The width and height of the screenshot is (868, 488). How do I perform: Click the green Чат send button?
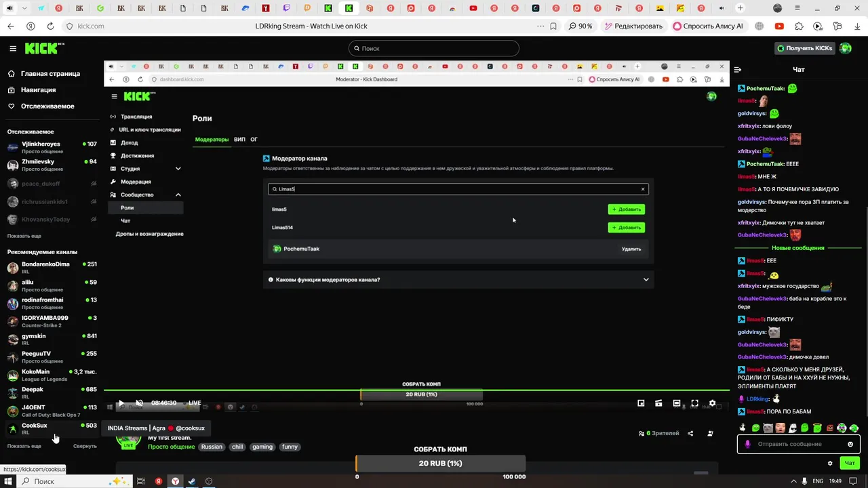(x=850, y=464)
